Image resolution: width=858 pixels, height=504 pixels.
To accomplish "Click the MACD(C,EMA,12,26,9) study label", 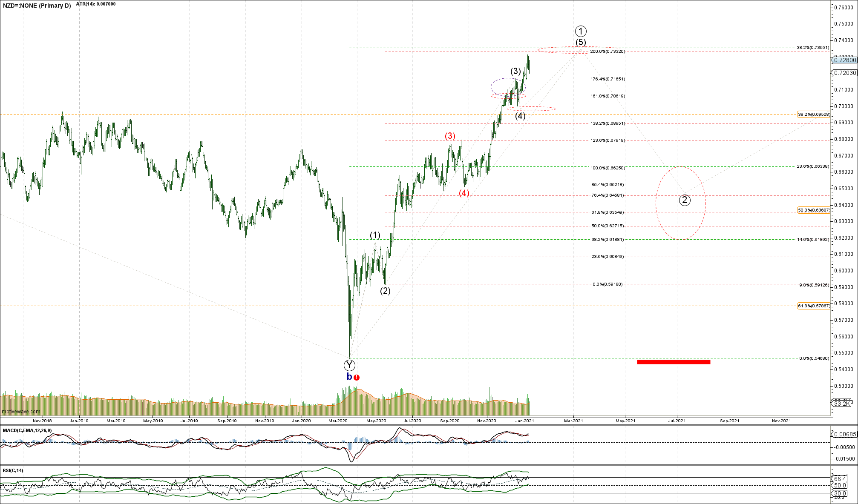I will 27,430.
